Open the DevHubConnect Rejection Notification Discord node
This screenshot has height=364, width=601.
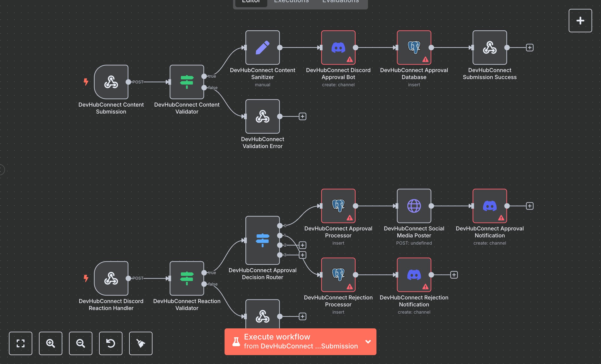[x=414, y=275]
